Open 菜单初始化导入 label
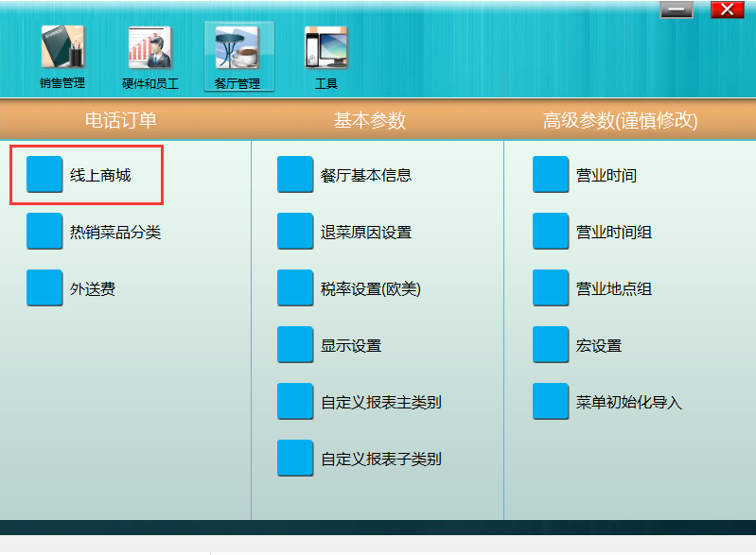 coord(628,402)
